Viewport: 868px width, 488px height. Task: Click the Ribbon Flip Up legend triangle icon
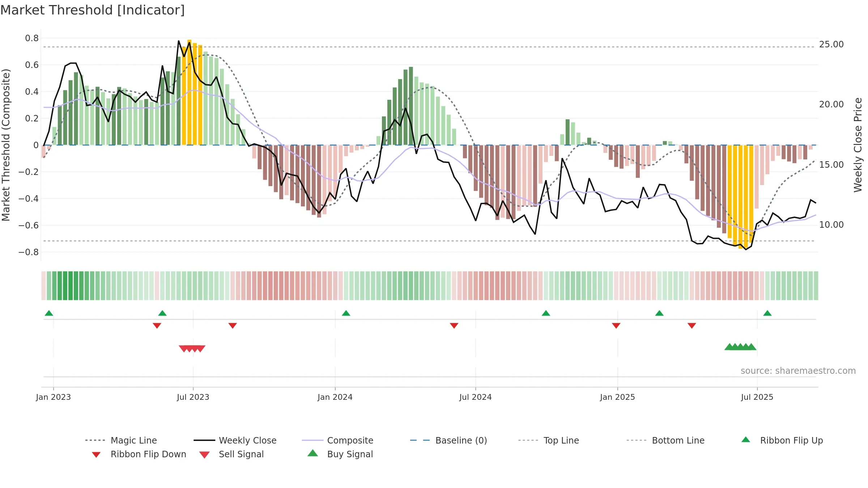[746, 440]
